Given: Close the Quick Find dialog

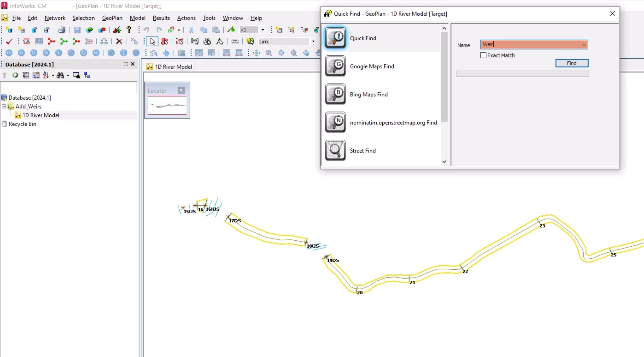Looking at the screenshot, I should (x=612, y=14).
